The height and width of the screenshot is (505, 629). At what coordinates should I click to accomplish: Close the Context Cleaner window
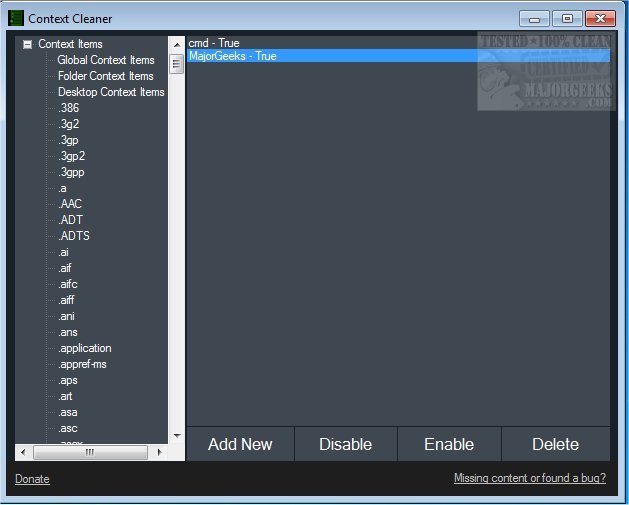600,19
